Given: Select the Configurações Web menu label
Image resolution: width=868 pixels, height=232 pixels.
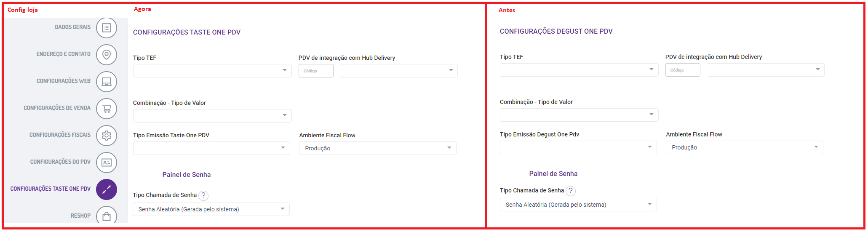Looking at the screenshot, I should (x=64, y=81).
